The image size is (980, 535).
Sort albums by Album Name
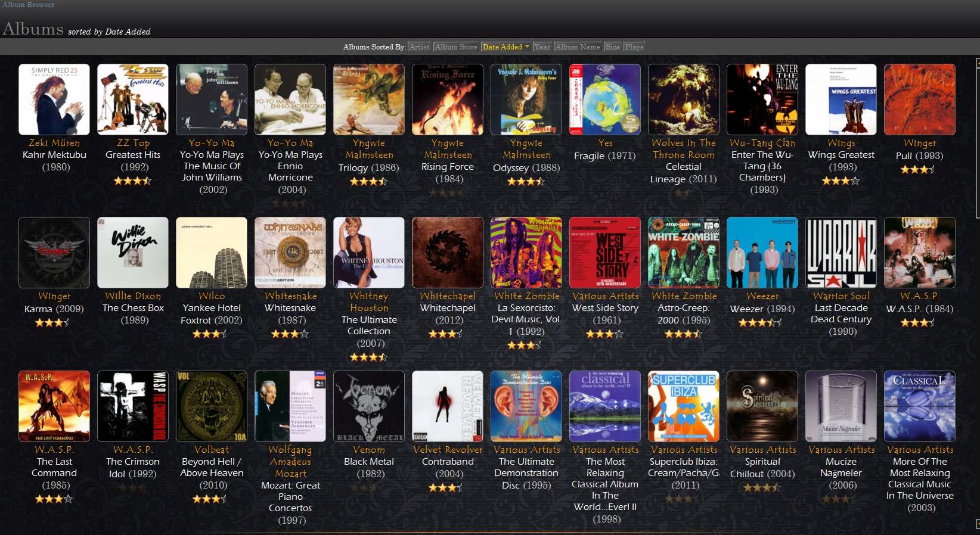point(578,47)
